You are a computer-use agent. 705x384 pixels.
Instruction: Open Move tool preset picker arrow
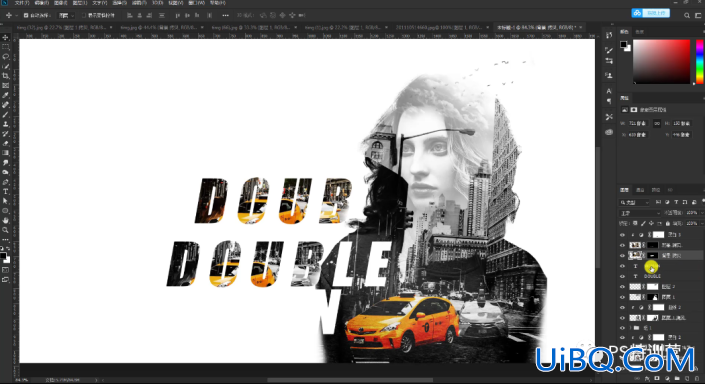(x=17, y=15)
